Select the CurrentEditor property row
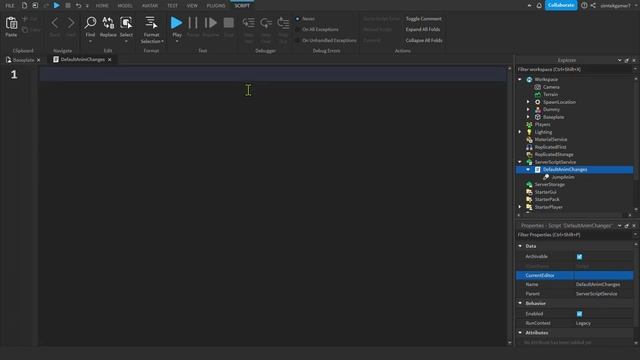The image size is (640, 360). coord(575,276)
